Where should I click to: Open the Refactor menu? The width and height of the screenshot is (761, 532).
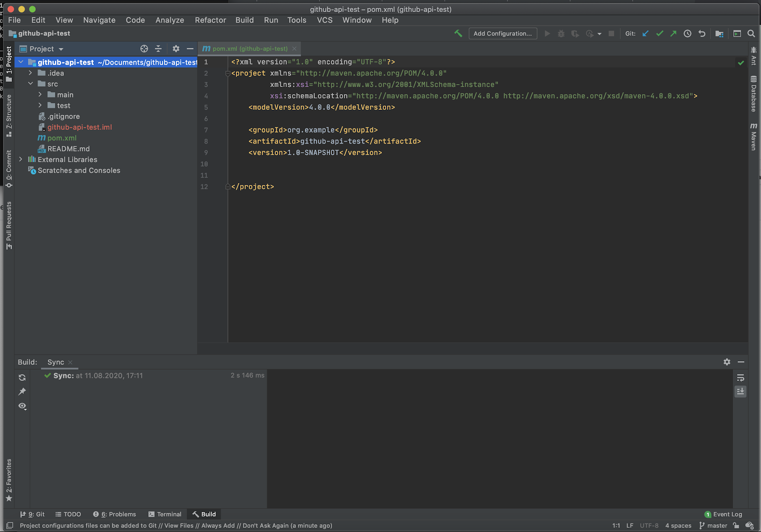coord(210,20)
